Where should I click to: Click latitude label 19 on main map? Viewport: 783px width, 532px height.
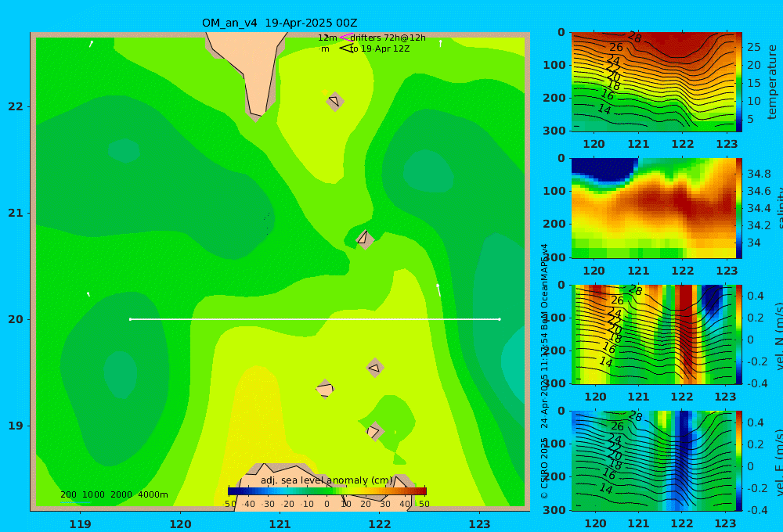point(16,426)
